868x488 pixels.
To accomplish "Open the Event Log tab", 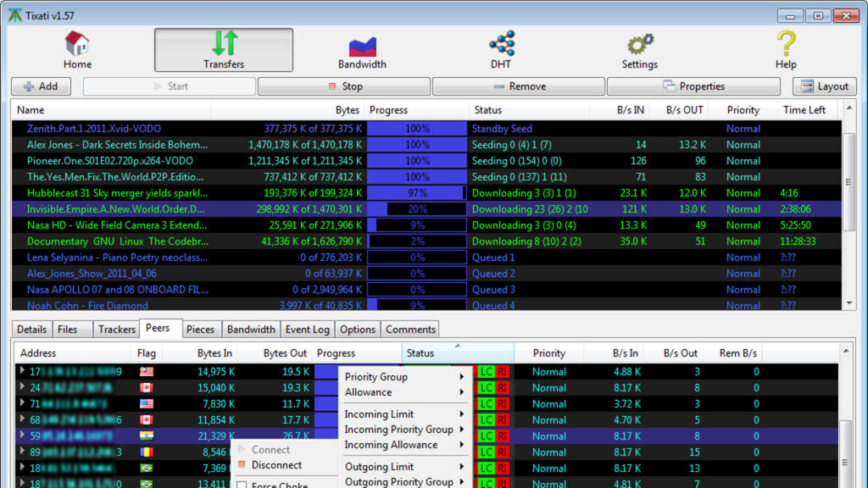I will pos(307,330).
